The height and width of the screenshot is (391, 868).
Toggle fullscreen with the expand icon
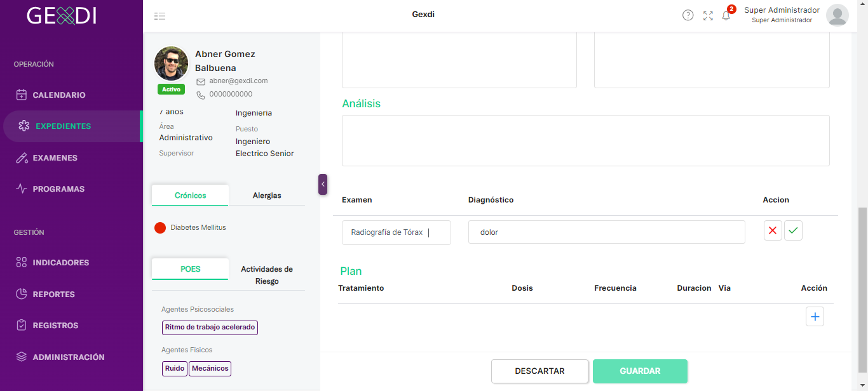(708, 16)
